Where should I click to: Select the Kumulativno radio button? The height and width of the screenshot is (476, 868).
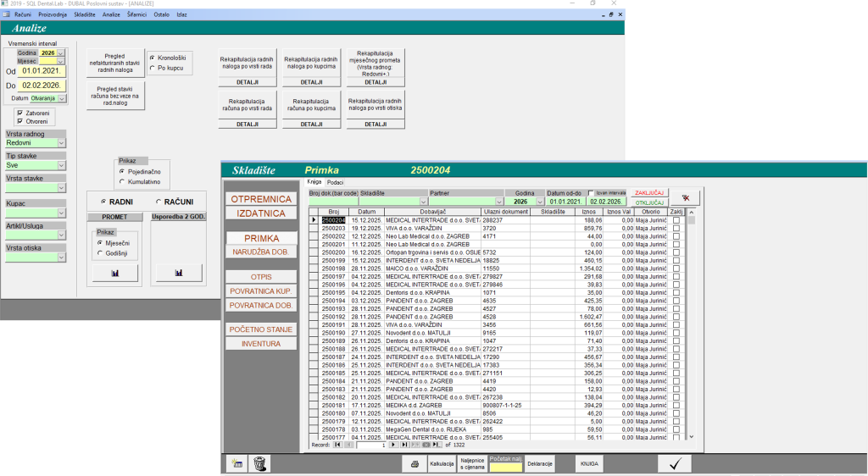coord(122,181)
